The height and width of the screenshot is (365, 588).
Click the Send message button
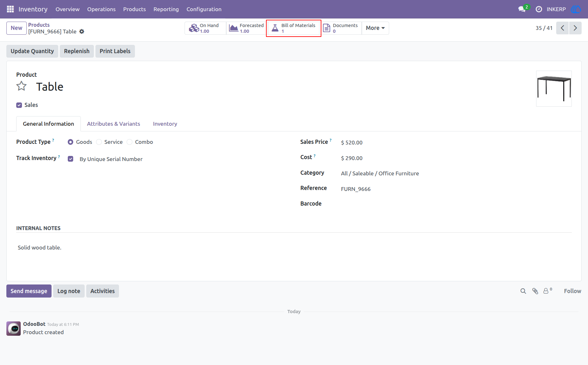(29, 291)
